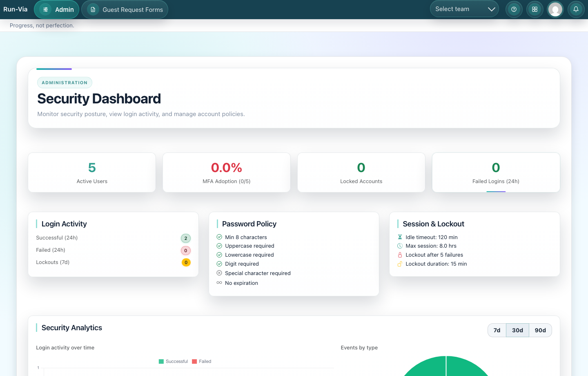588x376 pixels.
Task: Click the check icon beside Min 8 characters
Action: click(219, 237)
